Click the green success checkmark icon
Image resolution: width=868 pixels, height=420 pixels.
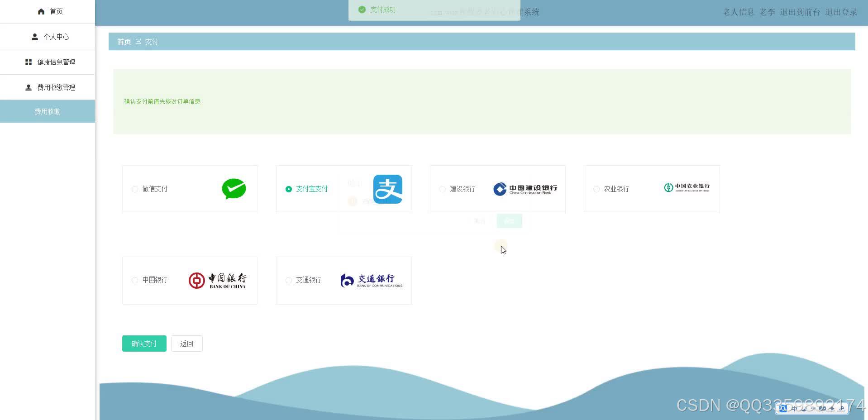(362, 10)
